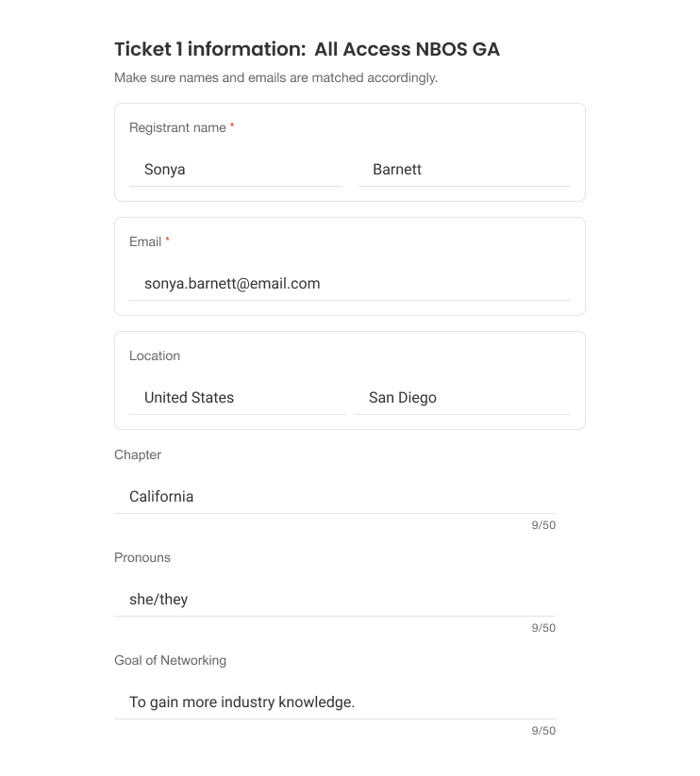Click the 9/50 counter below Pronouns
The image size is (700, 776).
[542, 627]
